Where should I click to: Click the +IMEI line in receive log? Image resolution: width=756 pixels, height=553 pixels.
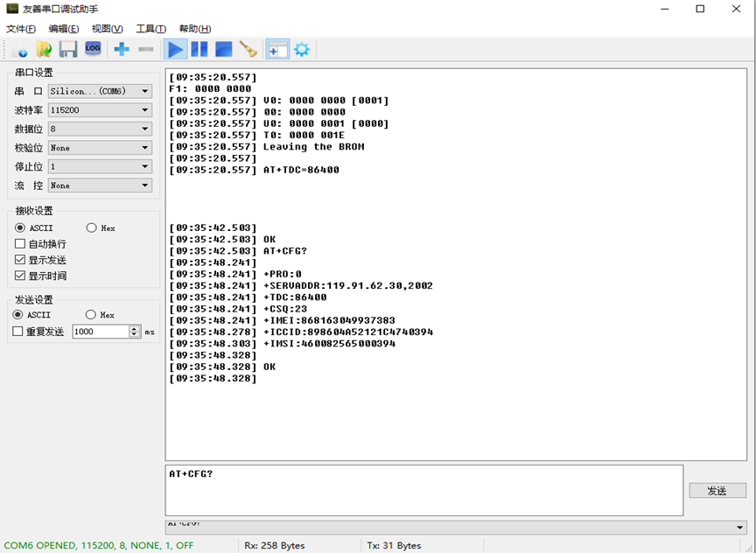tap(329, 320)
